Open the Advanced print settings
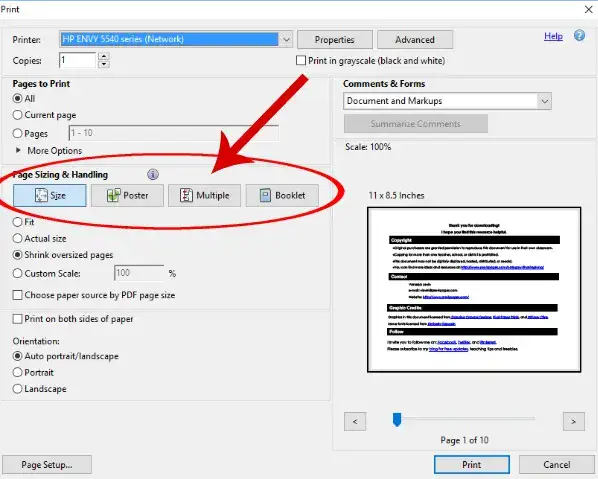The width and height of the screenshot is (598, 479). click(x=415, y=40)
